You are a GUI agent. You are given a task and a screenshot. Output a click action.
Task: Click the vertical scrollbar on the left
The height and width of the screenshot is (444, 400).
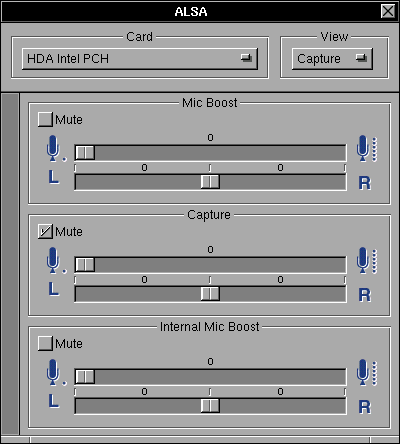point(10,264)
